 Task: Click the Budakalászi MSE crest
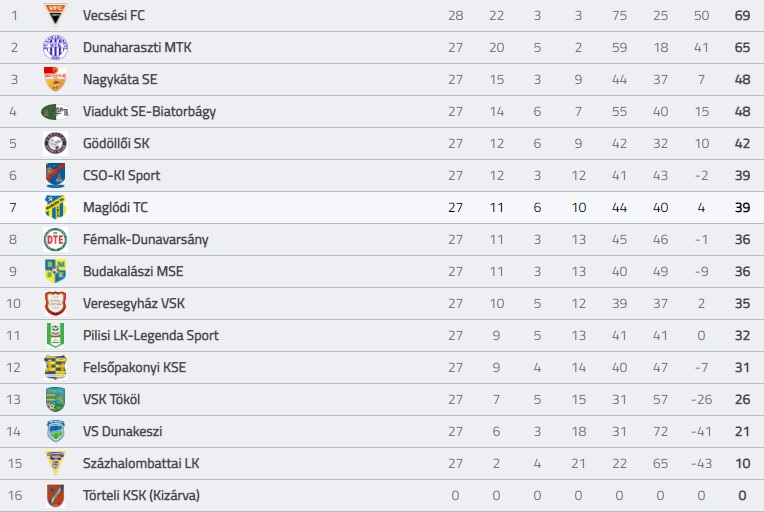click(x=55, y=271)
